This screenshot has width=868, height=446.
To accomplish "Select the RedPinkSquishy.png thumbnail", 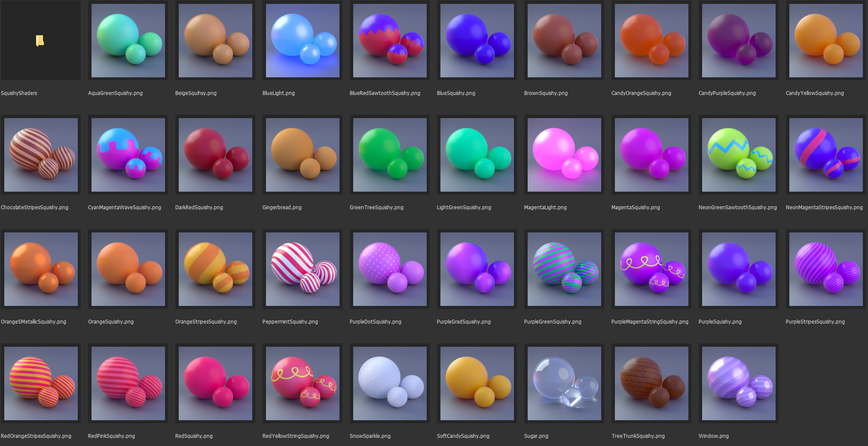I will point(128,384).
